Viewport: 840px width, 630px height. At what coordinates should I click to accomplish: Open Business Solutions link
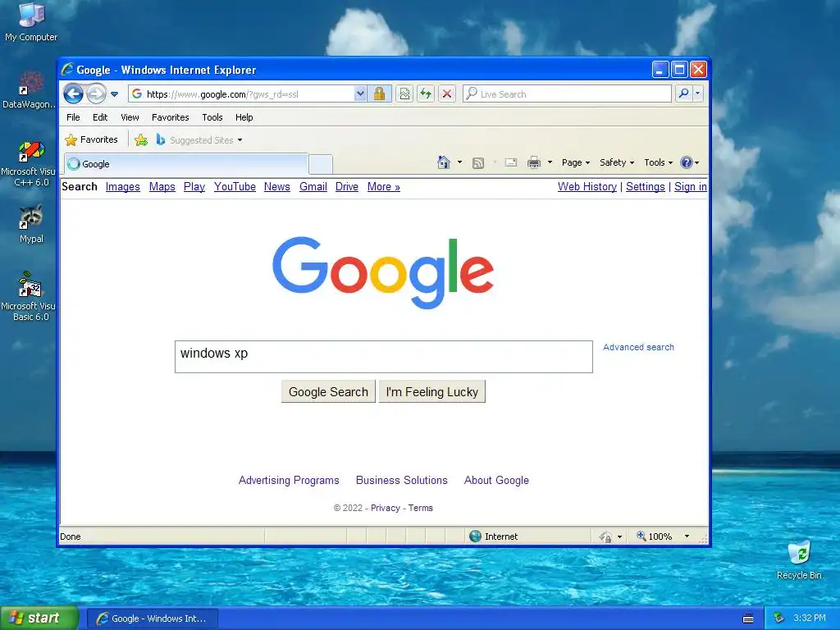(402, 480)
